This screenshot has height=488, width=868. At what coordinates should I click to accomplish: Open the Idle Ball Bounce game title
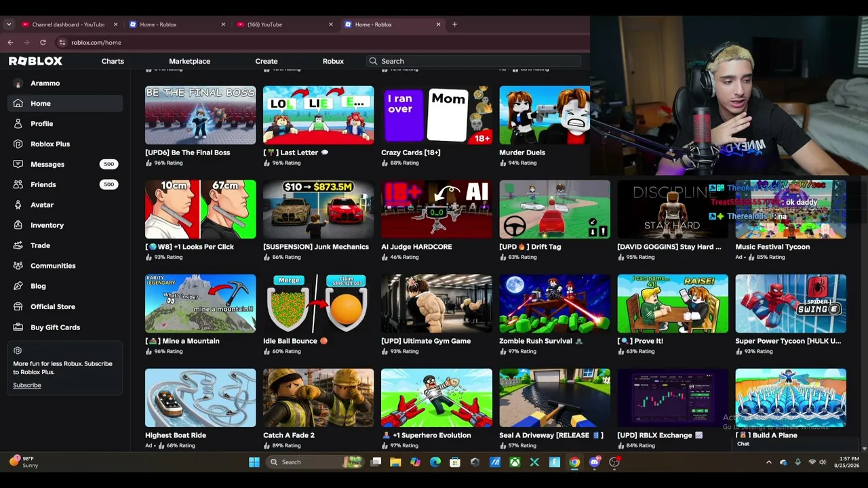click(x=296, y=341)
